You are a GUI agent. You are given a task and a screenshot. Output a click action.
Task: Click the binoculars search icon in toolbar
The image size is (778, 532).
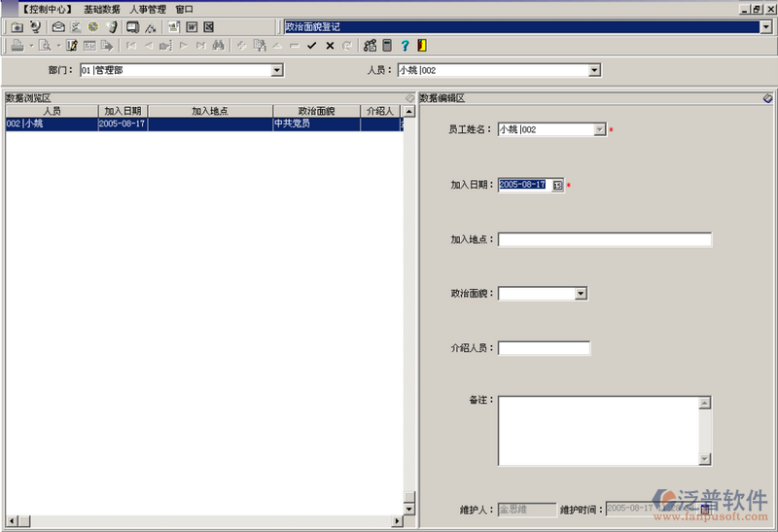pos(218,46)
